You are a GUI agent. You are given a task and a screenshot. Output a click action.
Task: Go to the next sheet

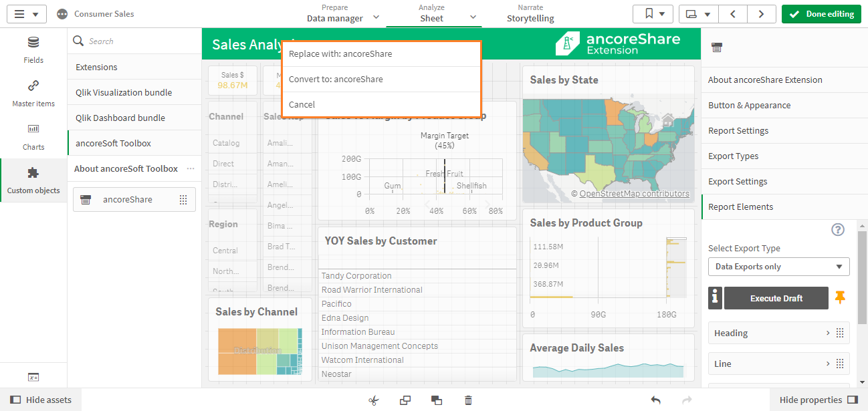click(761, 14)
